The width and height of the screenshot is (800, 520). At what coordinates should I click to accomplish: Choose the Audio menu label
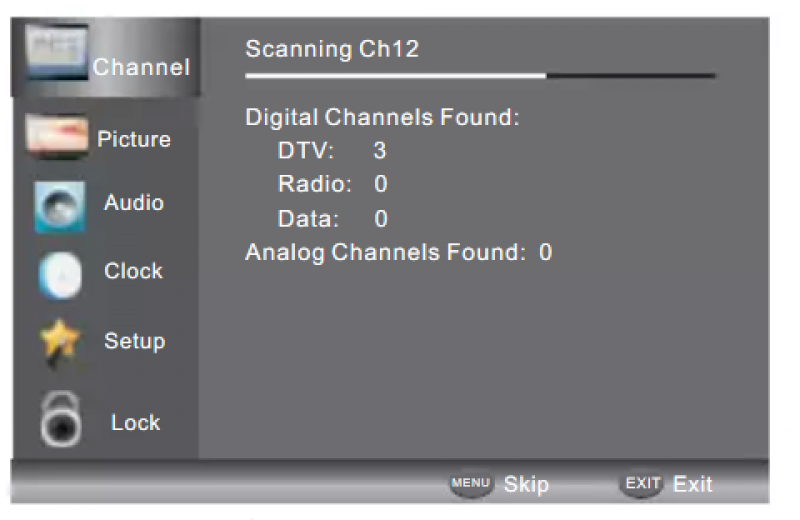(134, 203)
